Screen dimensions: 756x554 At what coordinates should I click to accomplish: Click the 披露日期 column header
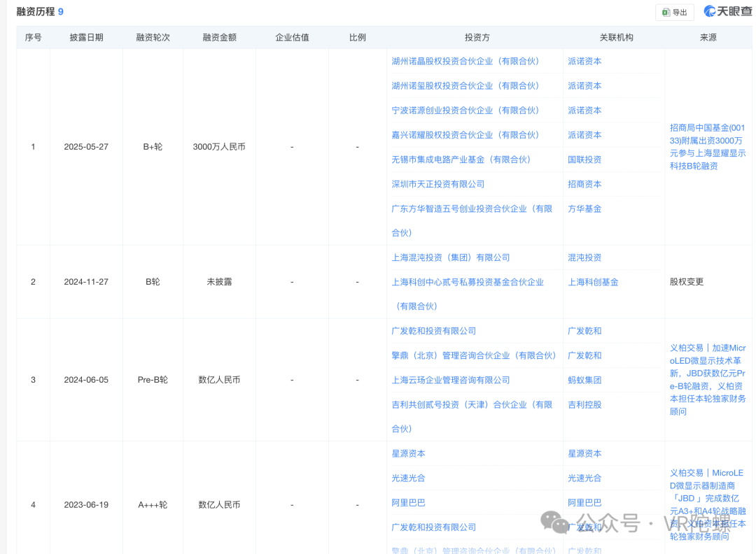(x=86, y=38)
